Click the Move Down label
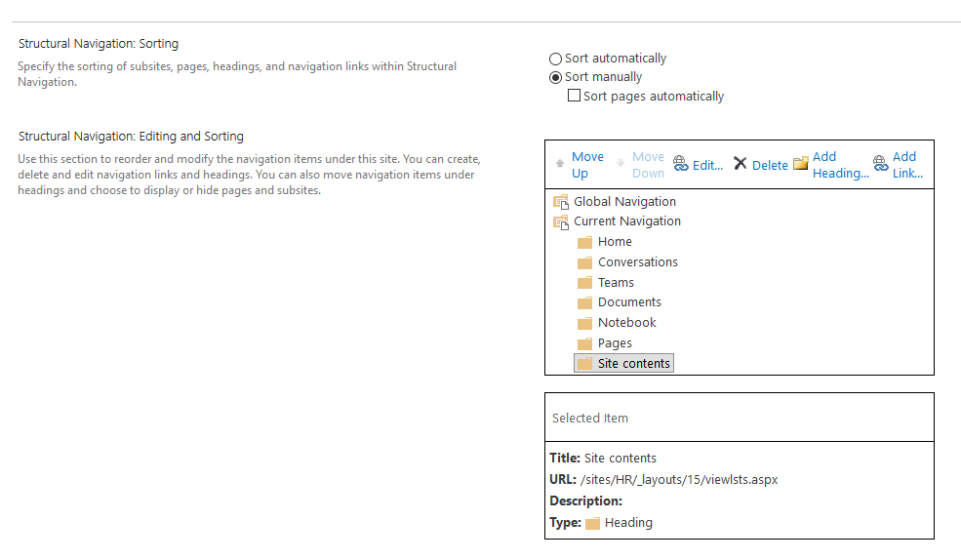 [648, 165]
